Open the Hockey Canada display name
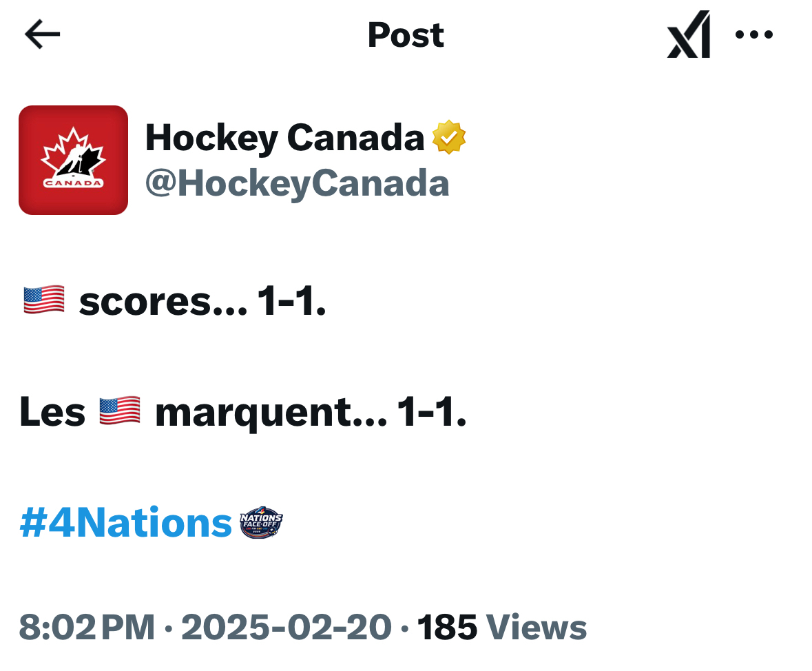 tap(284, 138)
